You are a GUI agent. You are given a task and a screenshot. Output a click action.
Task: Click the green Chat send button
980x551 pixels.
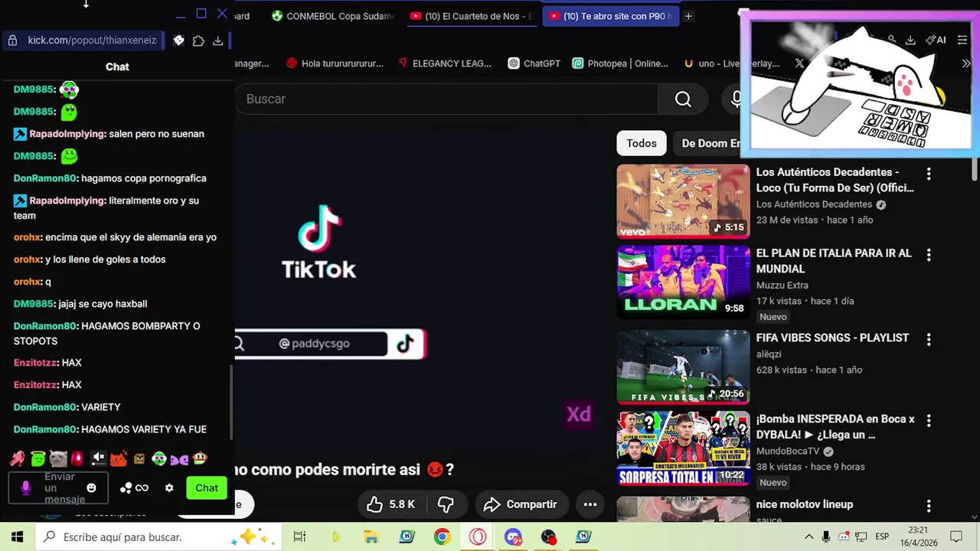pyautogui.click(x=207, y=487)
